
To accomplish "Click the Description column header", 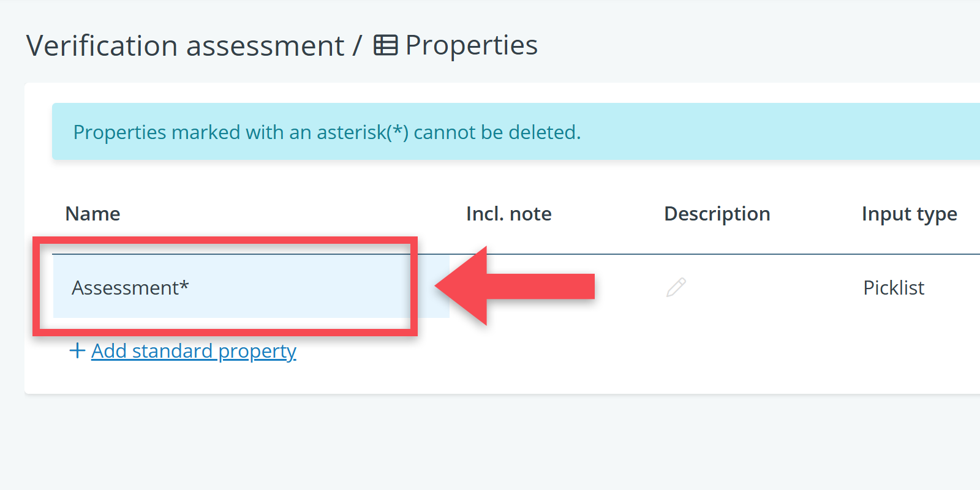I will point(717,214).
